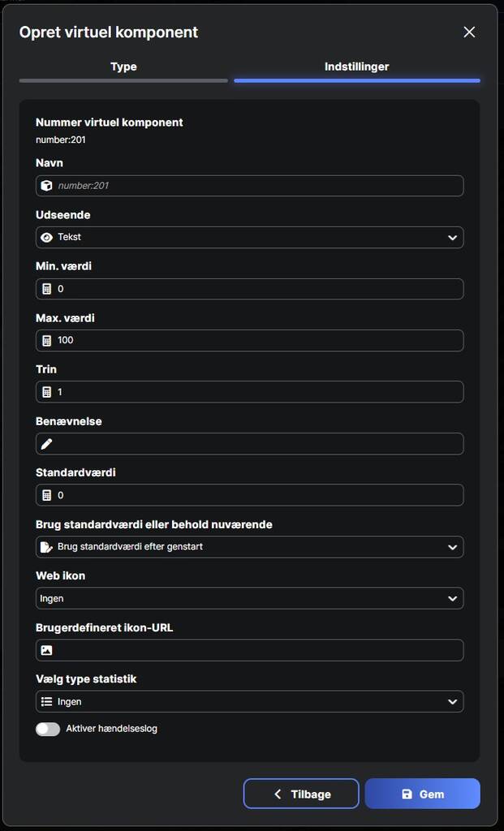The height and width of the screenshot is (831, 504).
Task: Click the cube icon in Navn field
Action: [46, 186]
